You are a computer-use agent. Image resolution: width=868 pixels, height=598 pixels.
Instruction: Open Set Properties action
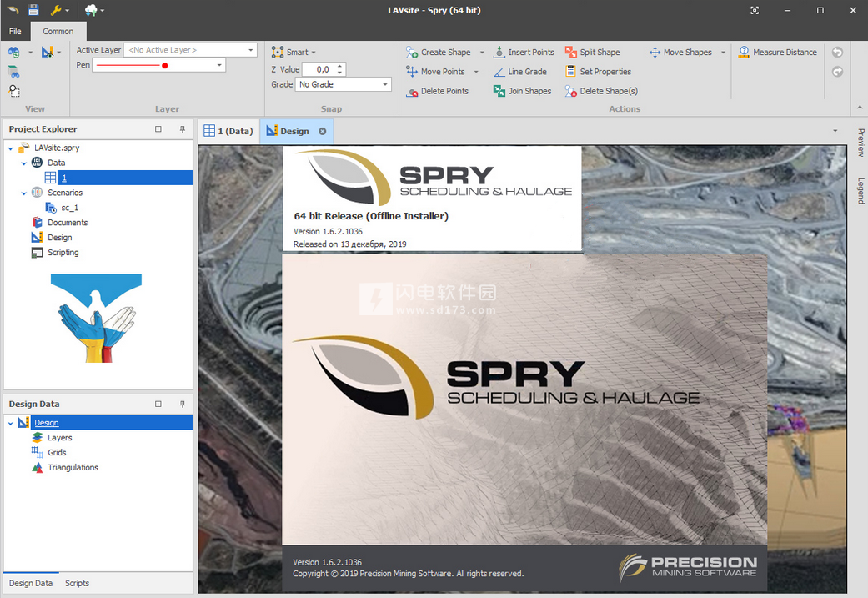pyautogui.click(x=598, y=72)
